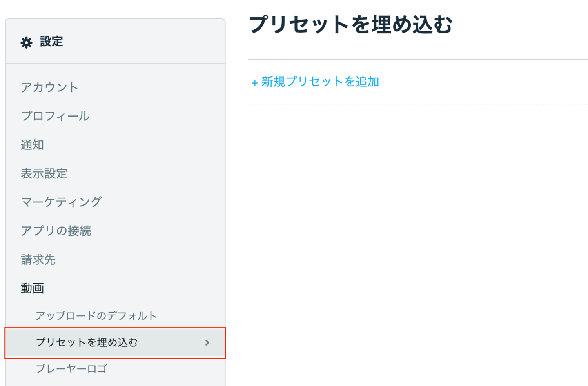Go to アプリの接続
Viewport: 588px width, 386px height.
click(56, 231)
